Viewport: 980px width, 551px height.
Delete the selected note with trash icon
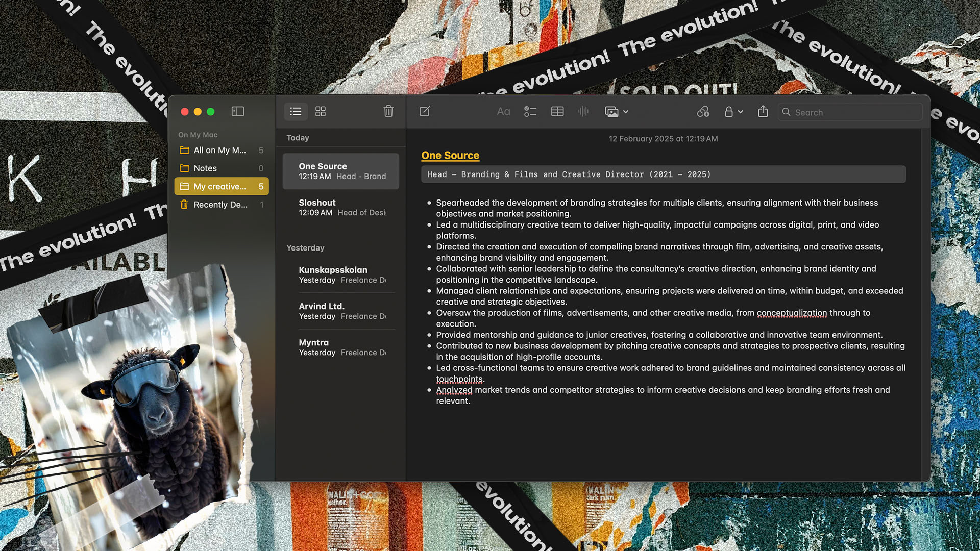tap(388, 111)
